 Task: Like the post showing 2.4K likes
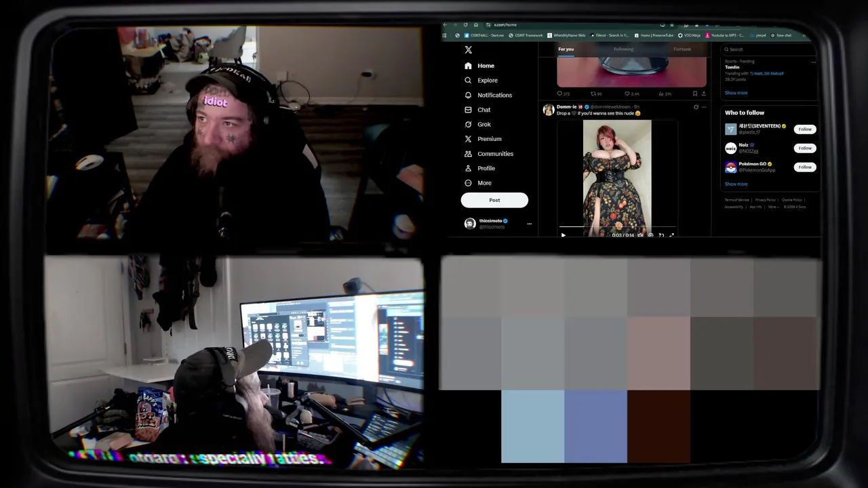[627, 94]
